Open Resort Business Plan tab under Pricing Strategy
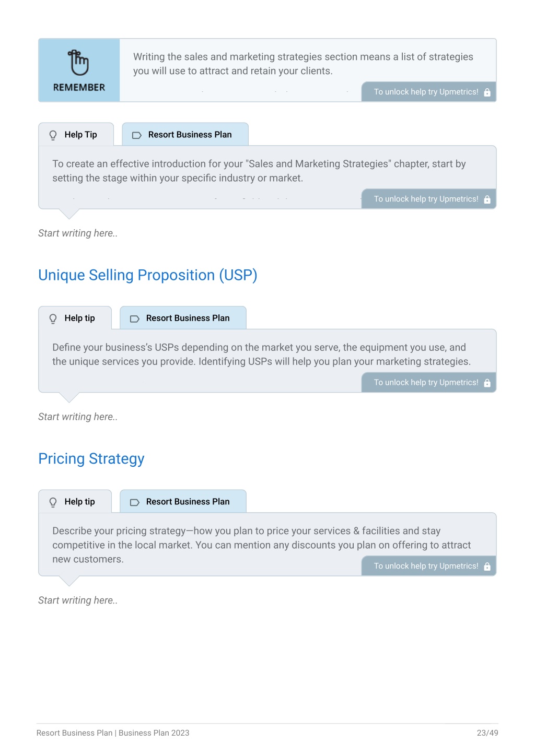535x756 pixels. [183, 501]
